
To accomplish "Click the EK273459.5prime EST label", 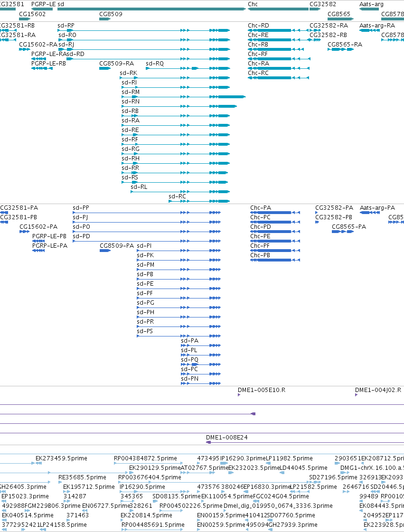I will click(x=61, y=458).
